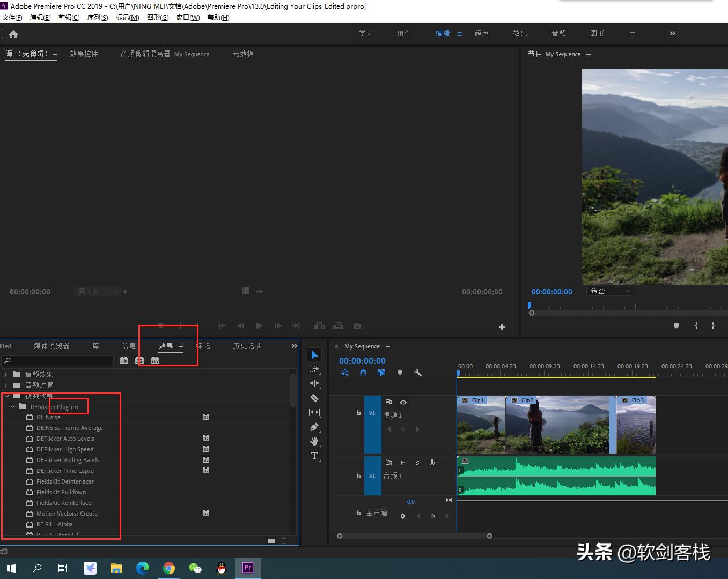Toggle timeline snap magnet button
Viewport: 728px width, 579px height.
pos(363,373)
